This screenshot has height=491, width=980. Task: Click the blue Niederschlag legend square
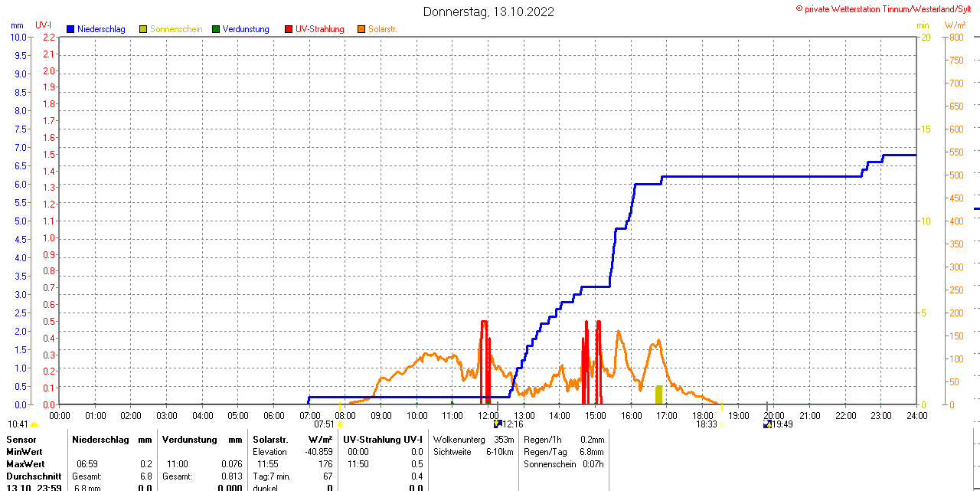coord(71,29)
